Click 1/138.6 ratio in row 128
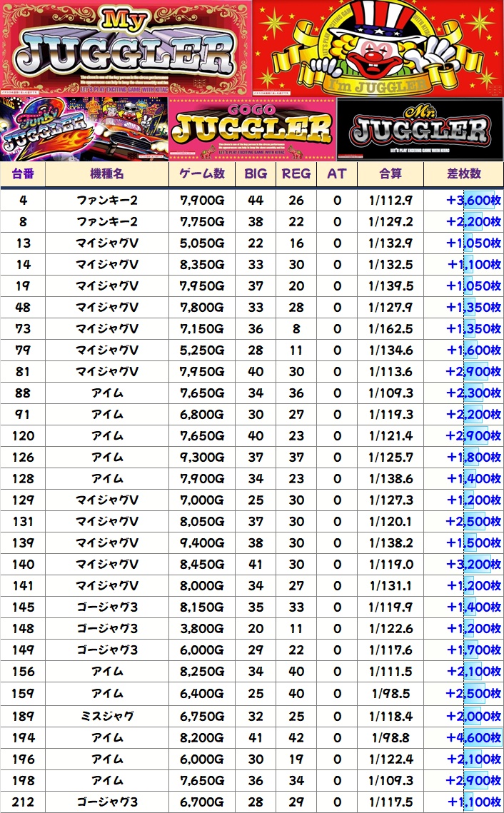The width and height of the screenshot is (504, 813). point(391,478)
